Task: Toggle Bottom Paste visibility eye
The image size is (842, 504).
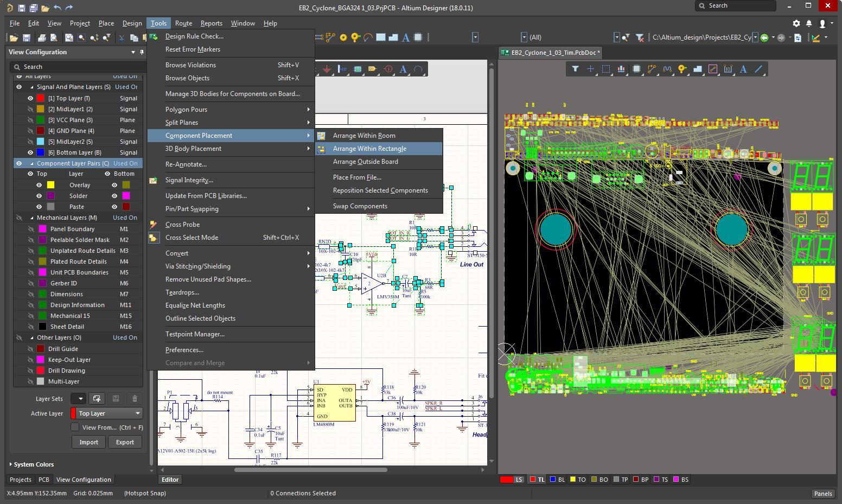Action: 114,207
